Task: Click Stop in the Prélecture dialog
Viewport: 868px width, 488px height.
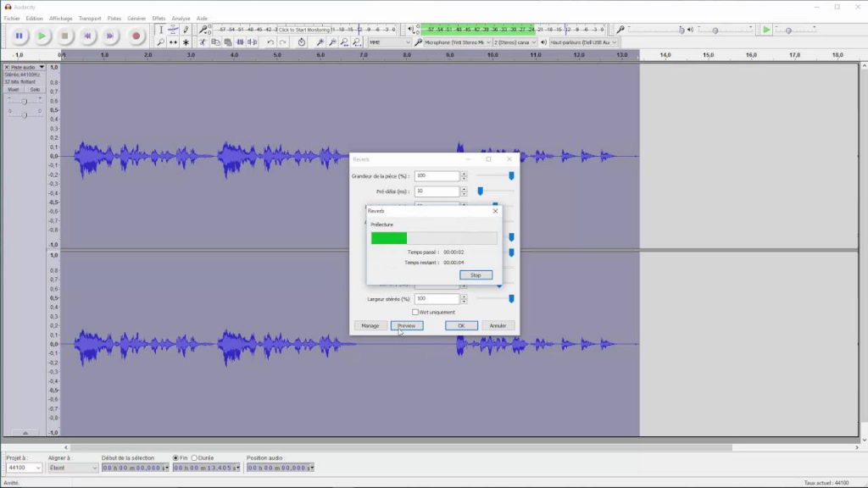Action: point(476,275)
